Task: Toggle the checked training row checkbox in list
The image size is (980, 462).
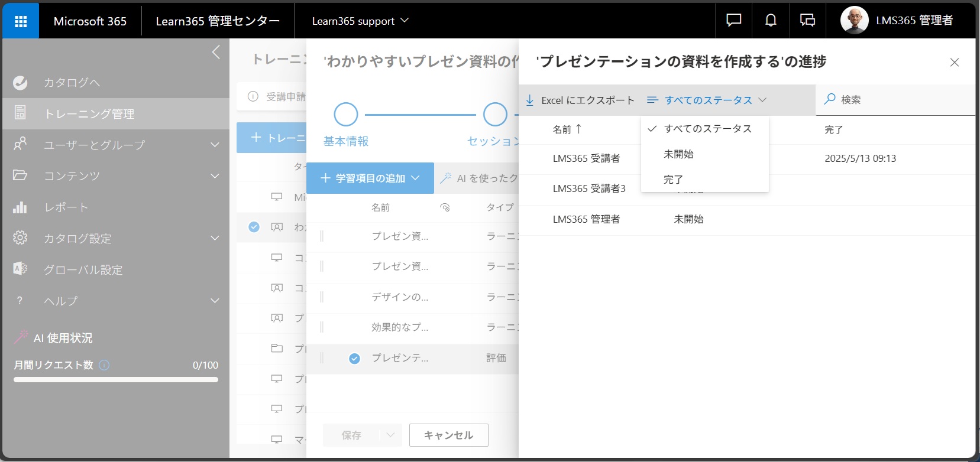Action: [x=254, y=227]
